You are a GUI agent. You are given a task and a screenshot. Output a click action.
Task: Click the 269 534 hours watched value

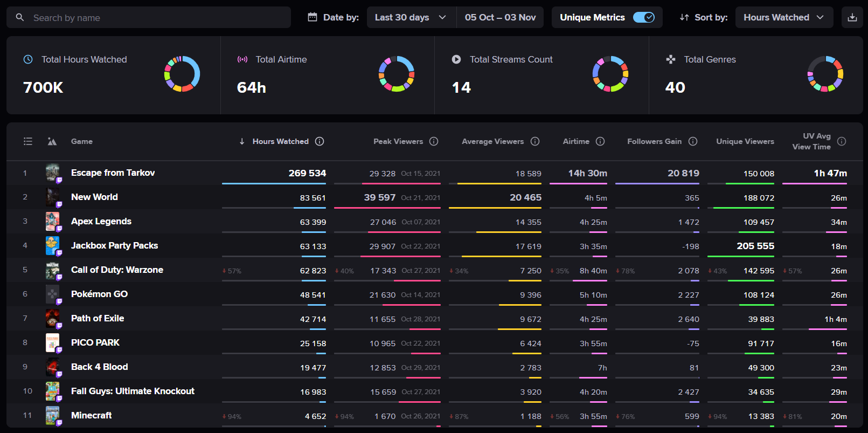pyautogui.click(x=307, y=173)
